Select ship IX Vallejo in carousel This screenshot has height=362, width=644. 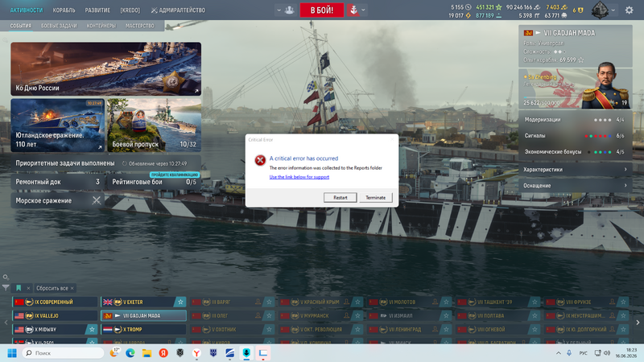click(x=55, y=315)
